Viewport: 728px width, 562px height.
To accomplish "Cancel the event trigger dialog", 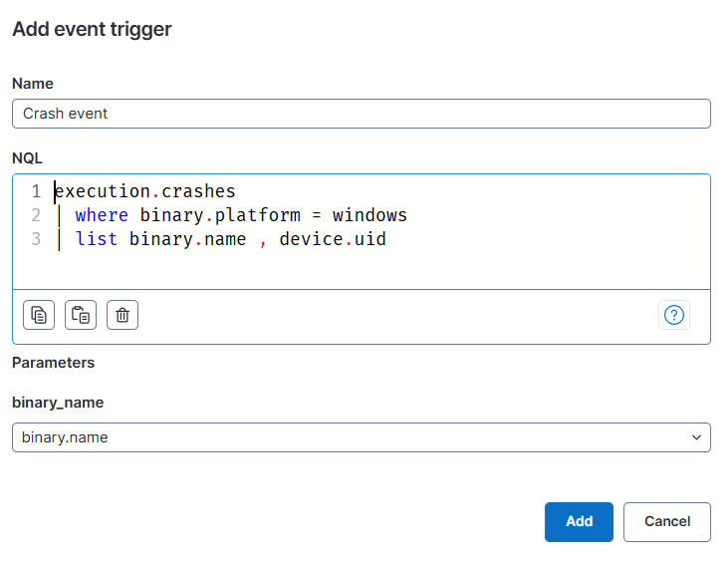I will pos(666,521).
